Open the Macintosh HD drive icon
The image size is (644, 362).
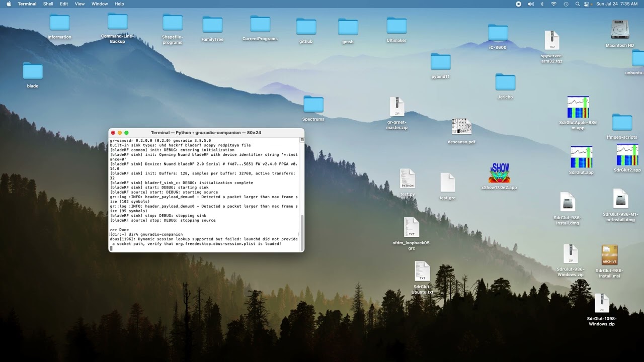pyautogui.click(x=620, y=30)
